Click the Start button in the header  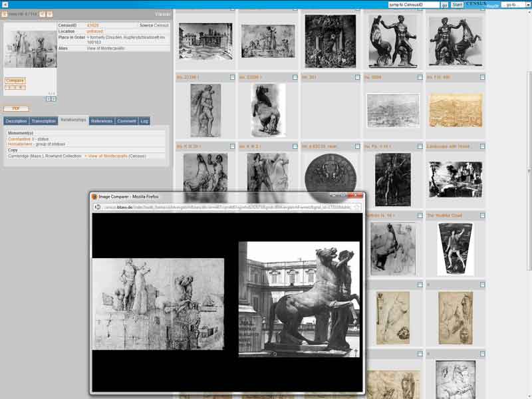[x=457, y=5]
